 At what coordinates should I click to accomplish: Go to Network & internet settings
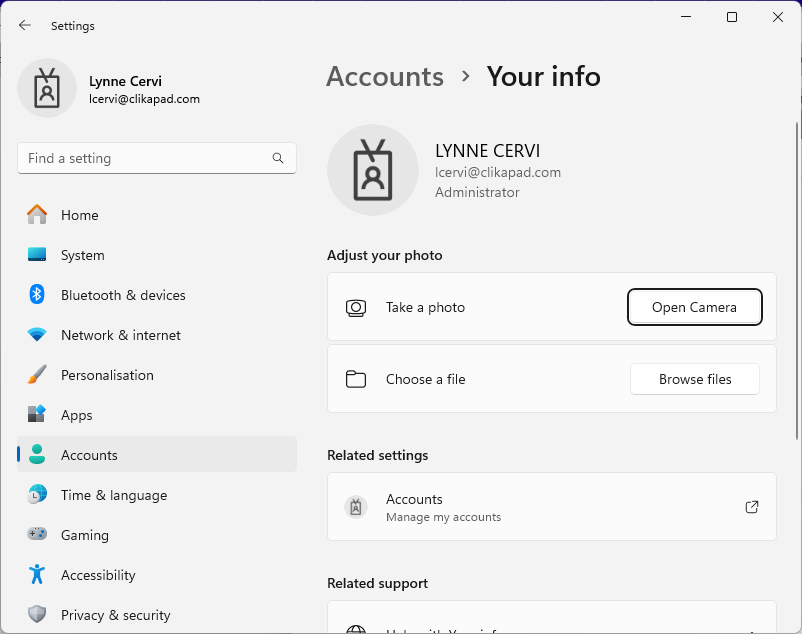[157, 335]
